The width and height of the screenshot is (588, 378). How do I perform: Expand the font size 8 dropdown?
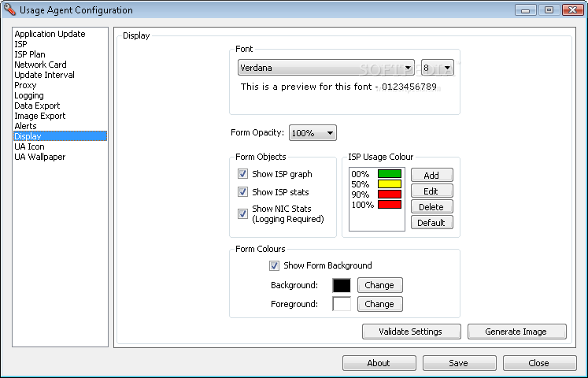437,68
